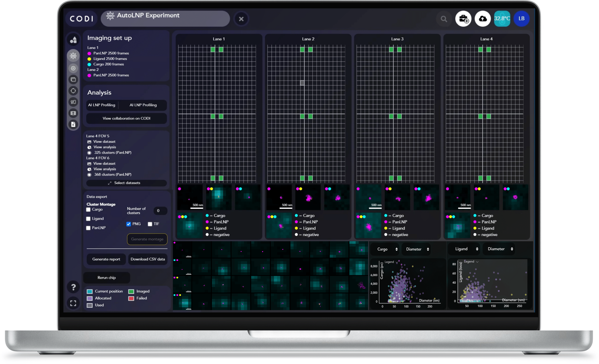Open the toolkit briefcase icon in the top bar
Viewport: 599px width, 364px height.
[x=463, y=19]
